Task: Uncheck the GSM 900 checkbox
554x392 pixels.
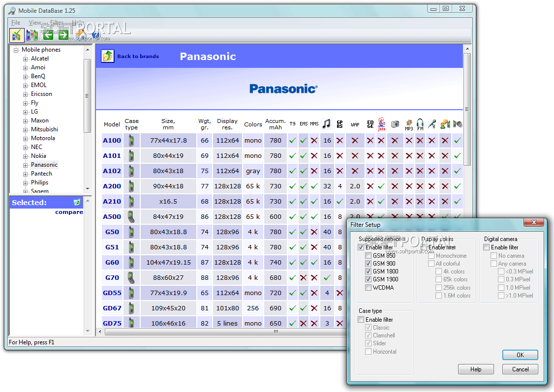Action: click(368, 264)
